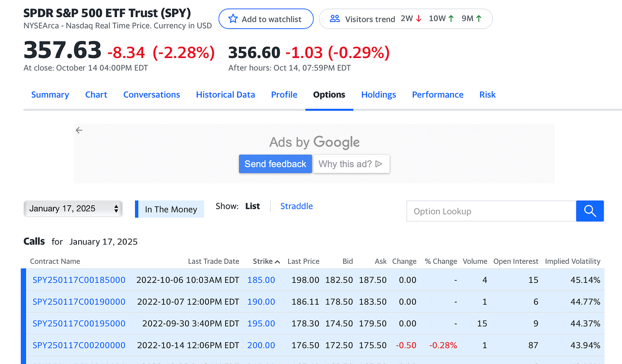
Task: Select the List view option
Action: coord(252,206)
